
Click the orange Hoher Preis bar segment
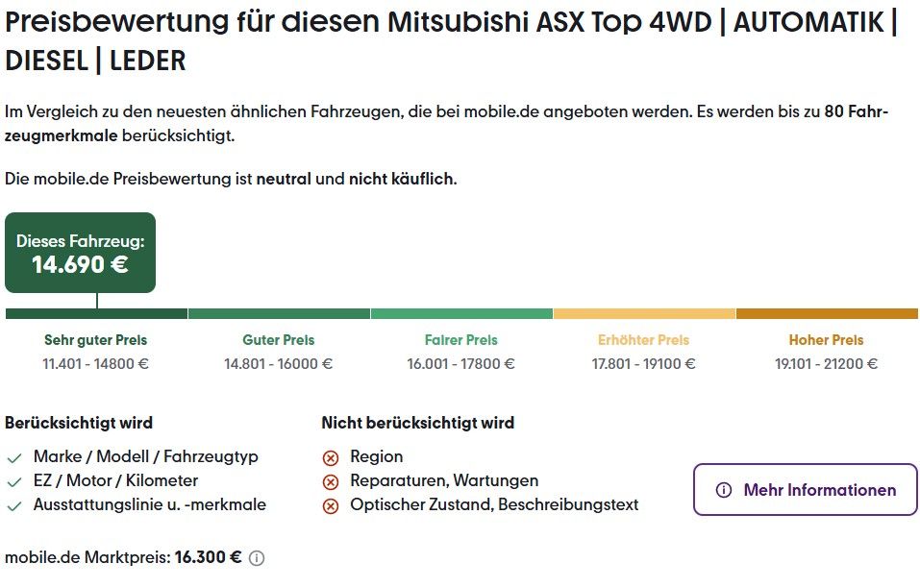(828, 313)
